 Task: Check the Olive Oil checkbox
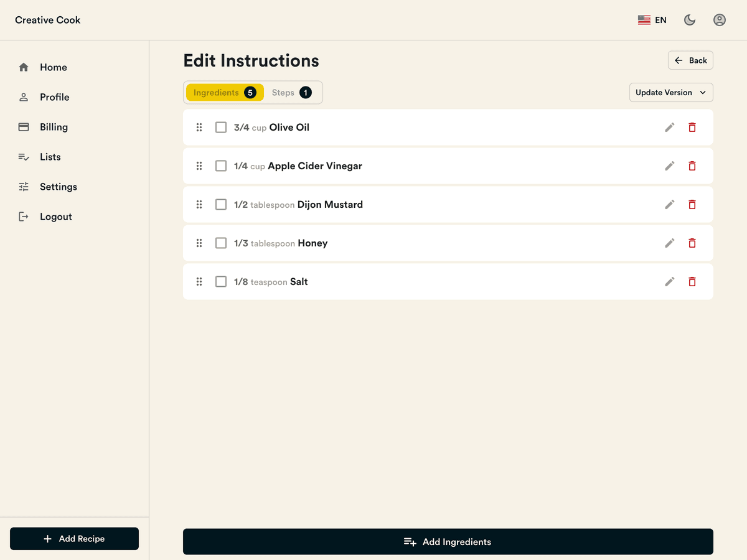tap(221, 128)
